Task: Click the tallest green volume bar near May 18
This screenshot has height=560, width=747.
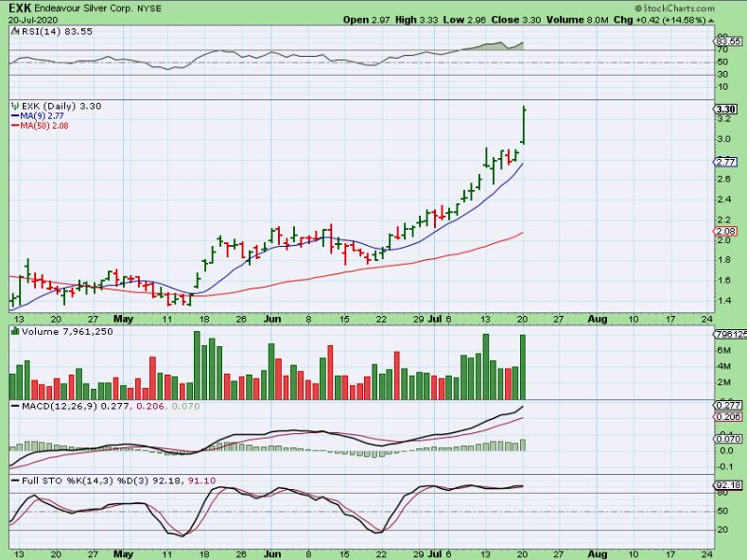Action: click(x=197, y=365)
